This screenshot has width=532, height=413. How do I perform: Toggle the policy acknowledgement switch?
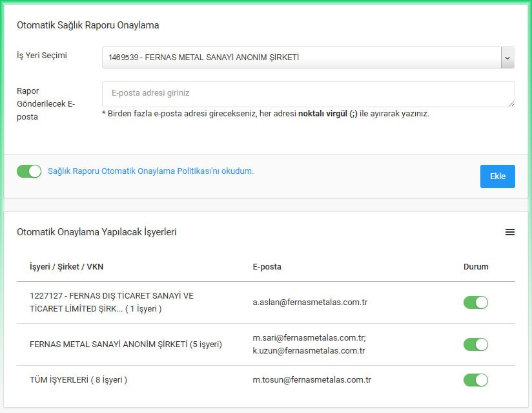[x=29, y=171]
